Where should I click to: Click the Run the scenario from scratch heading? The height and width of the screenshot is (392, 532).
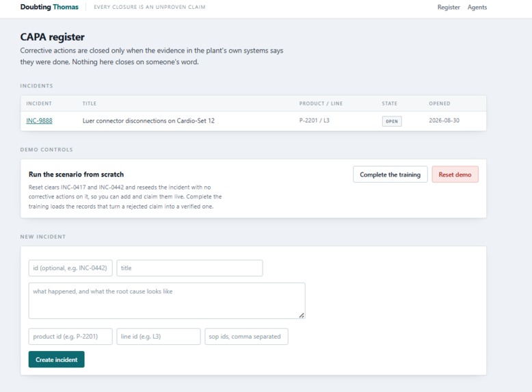pos(76,174)
